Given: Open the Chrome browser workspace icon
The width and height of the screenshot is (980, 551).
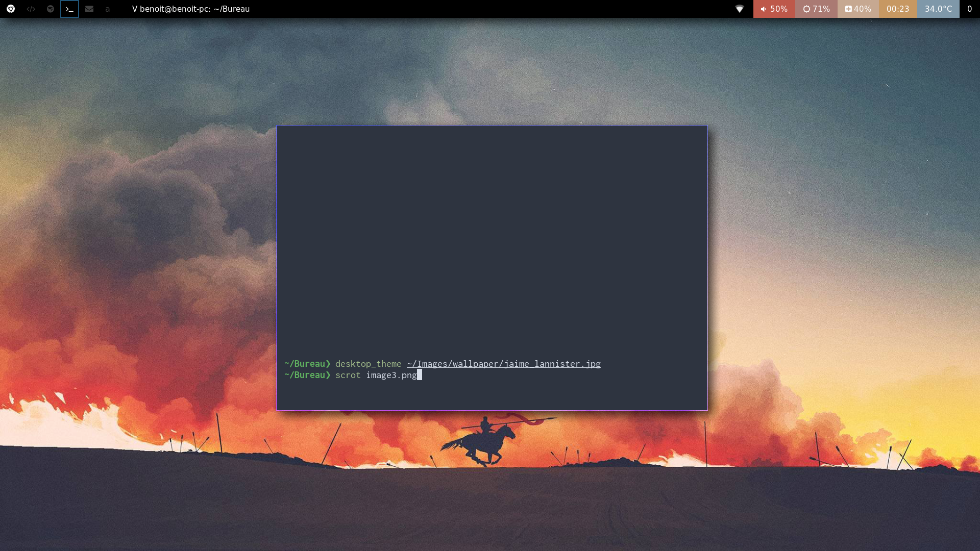Looking at the screenshot, I should (11, 9).
